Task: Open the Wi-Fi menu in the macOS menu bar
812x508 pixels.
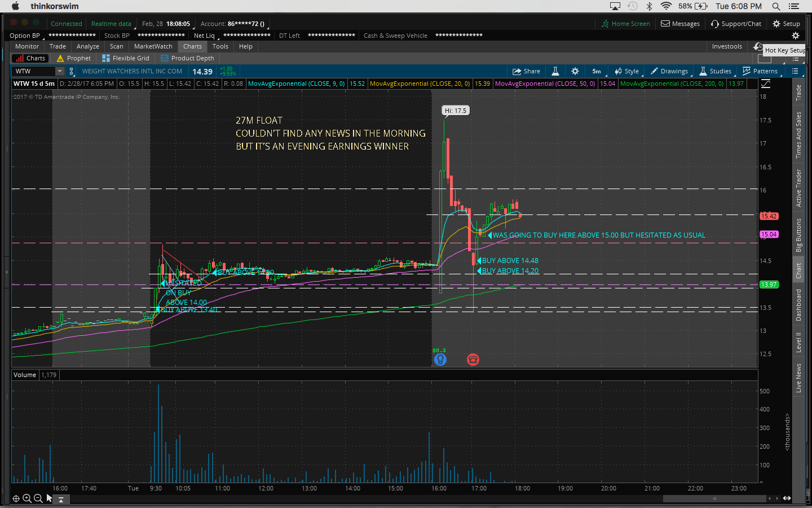Action: coord(666,6)
